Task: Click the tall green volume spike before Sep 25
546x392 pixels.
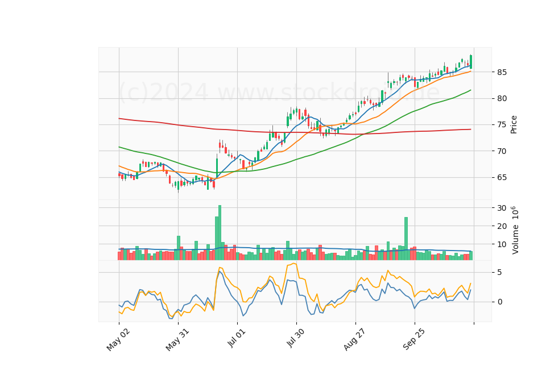Action: (x=406, y=238)
